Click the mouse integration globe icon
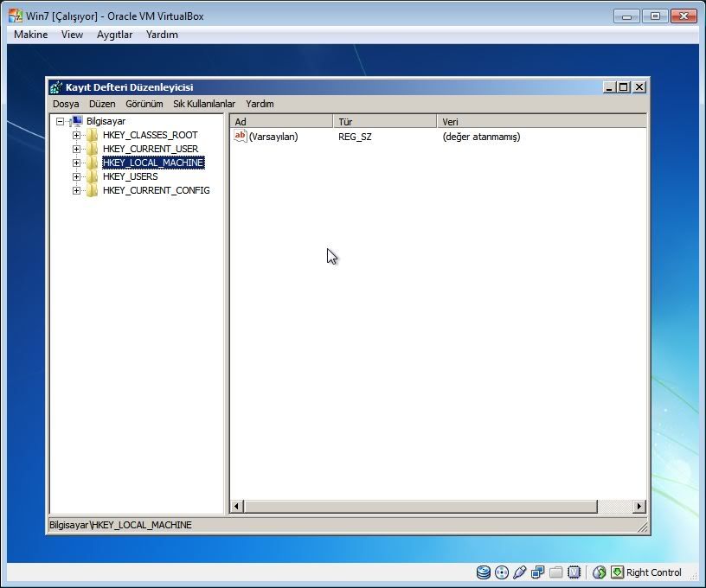The image size is (706, 588). pyautogui.click(x=599, y=572)
